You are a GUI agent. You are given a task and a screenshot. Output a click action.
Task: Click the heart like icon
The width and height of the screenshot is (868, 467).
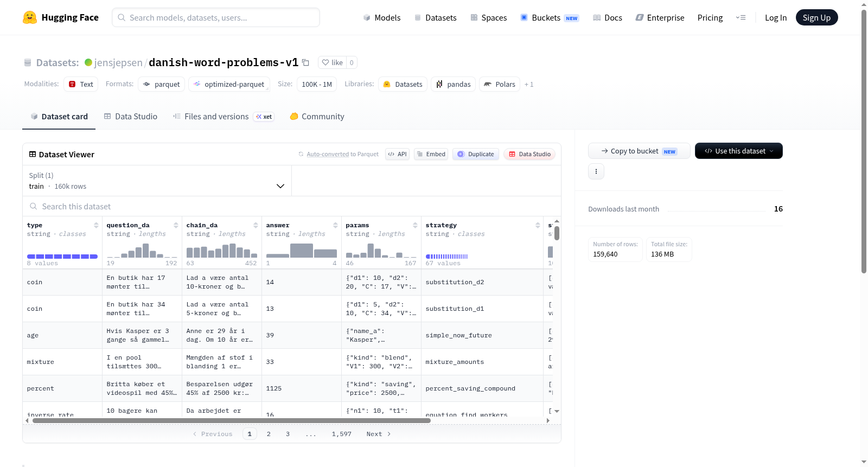325,62
